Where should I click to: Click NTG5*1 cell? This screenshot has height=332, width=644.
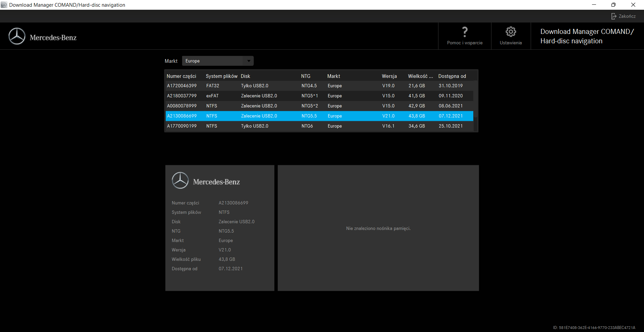[x=310, y=96]
